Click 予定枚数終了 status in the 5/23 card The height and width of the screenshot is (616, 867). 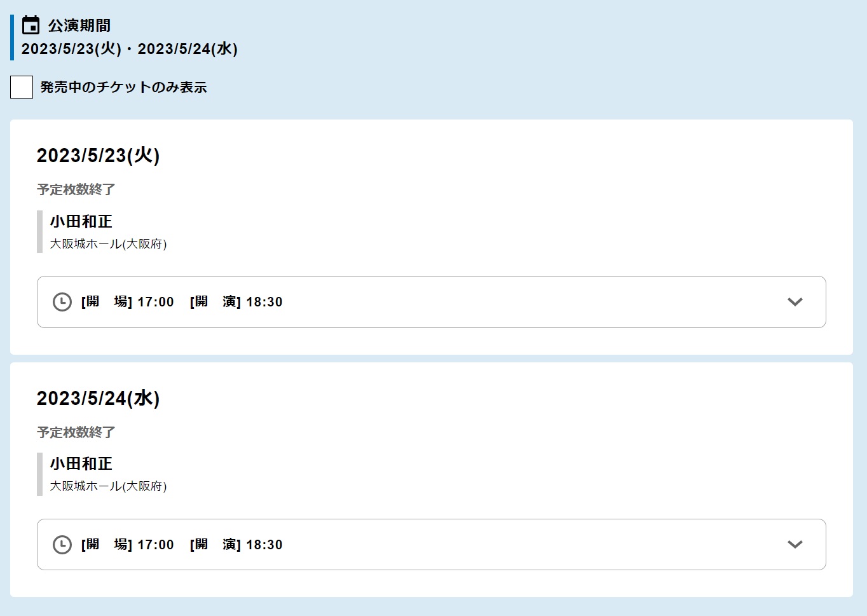click(x=76, y=189)
